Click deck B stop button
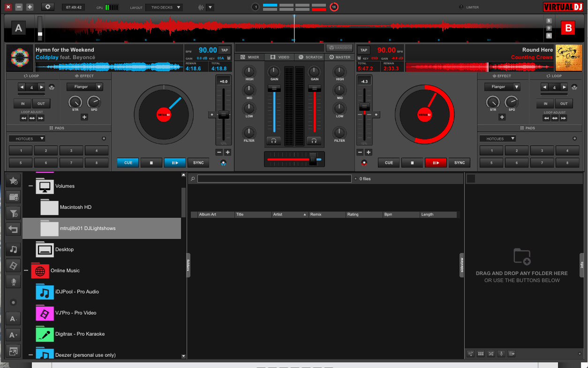The width and height of the screenshot is (588, 368). pos(413,163)
